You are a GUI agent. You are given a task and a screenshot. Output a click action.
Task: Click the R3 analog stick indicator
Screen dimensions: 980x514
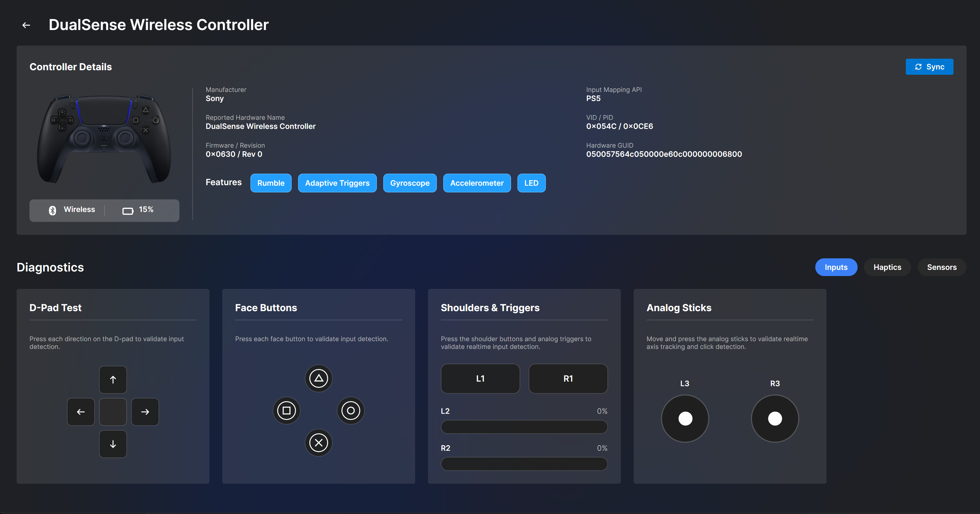click(x=775, y=418)
